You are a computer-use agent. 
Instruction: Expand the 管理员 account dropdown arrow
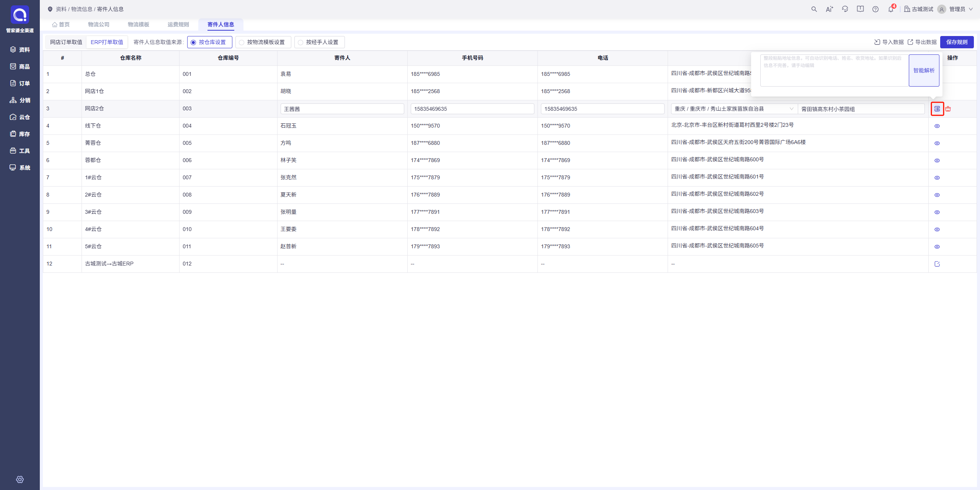[971, 9]
